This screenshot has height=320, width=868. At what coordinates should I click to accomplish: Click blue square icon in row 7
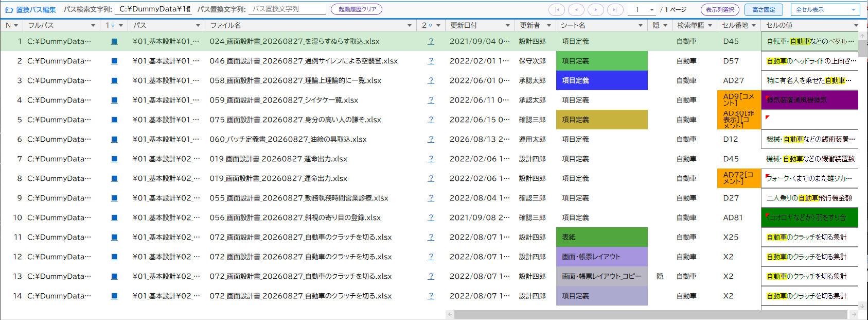(114, 159)
